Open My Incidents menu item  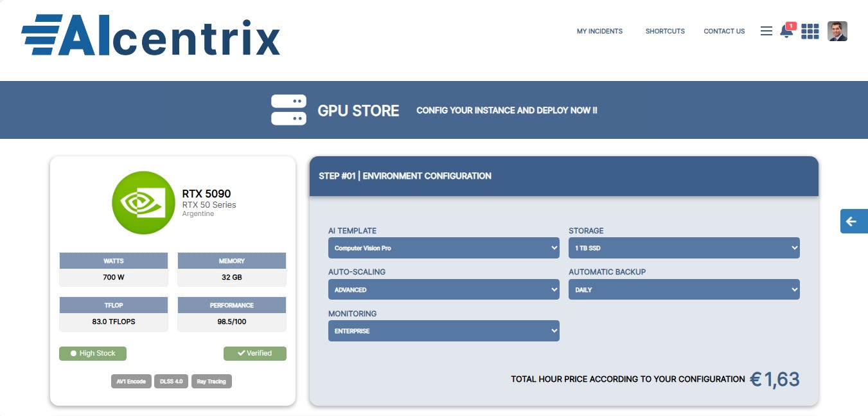click(599, 31)
